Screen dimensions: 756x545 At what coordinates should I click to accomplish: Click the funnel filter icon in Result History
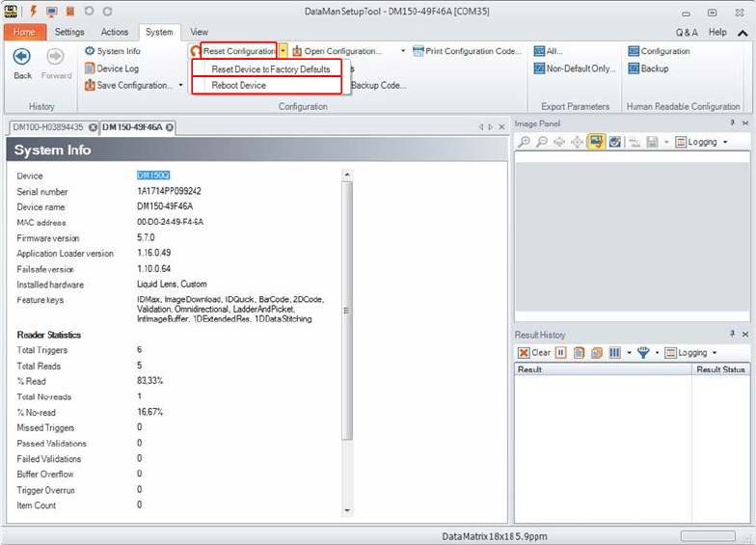click(643, 353)
